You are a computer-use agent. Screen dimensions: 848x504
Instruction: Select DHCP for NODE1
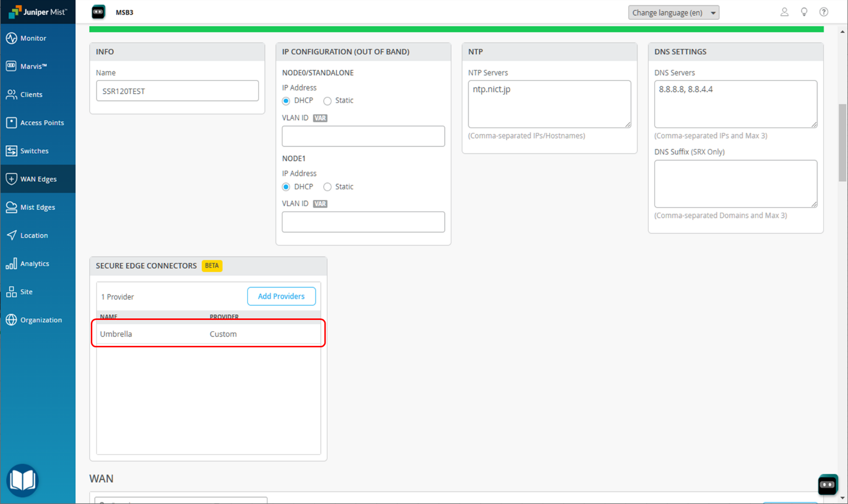[x=286, y=187]
